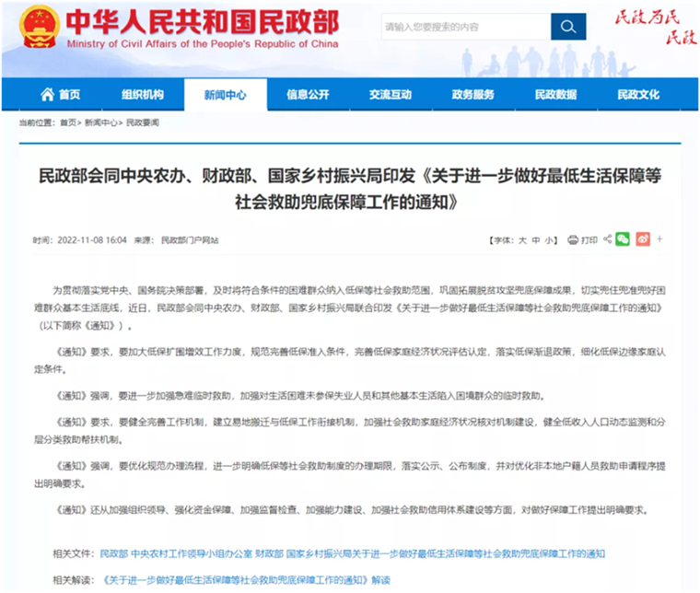Click the printer icon
This screenshot has height=593, width=700.
click(573, 240)
